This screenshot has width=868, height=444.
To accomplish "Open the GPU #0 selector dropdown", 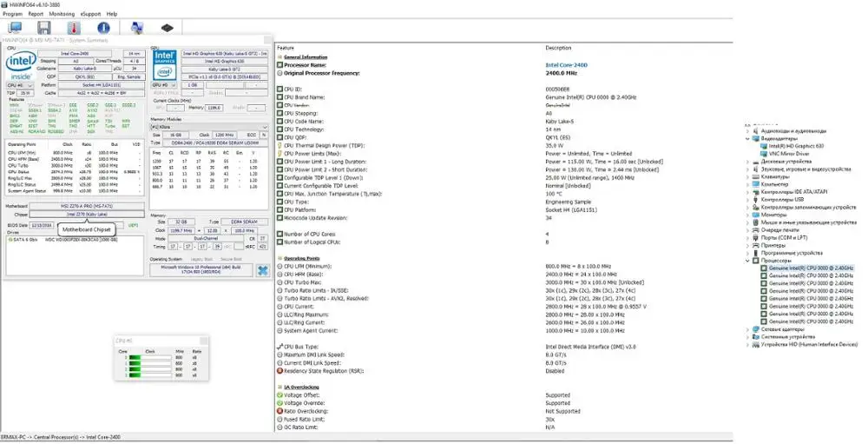I will 164,85.
